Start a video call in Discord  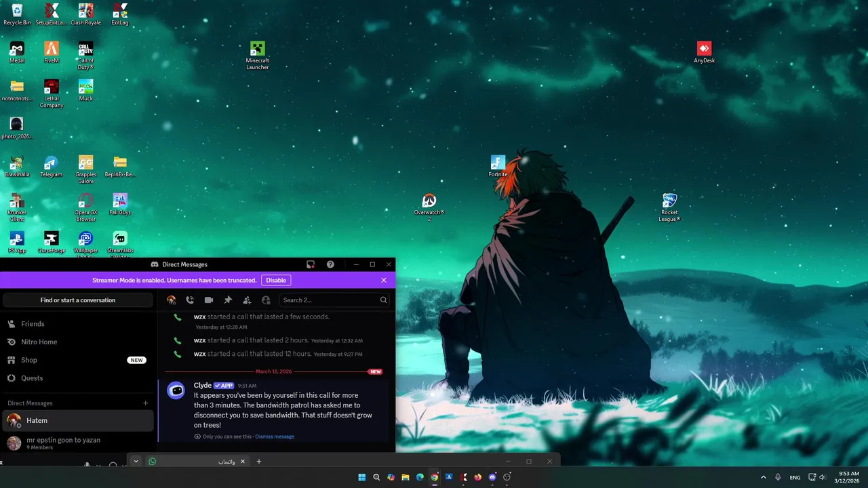tap(209, 300)
